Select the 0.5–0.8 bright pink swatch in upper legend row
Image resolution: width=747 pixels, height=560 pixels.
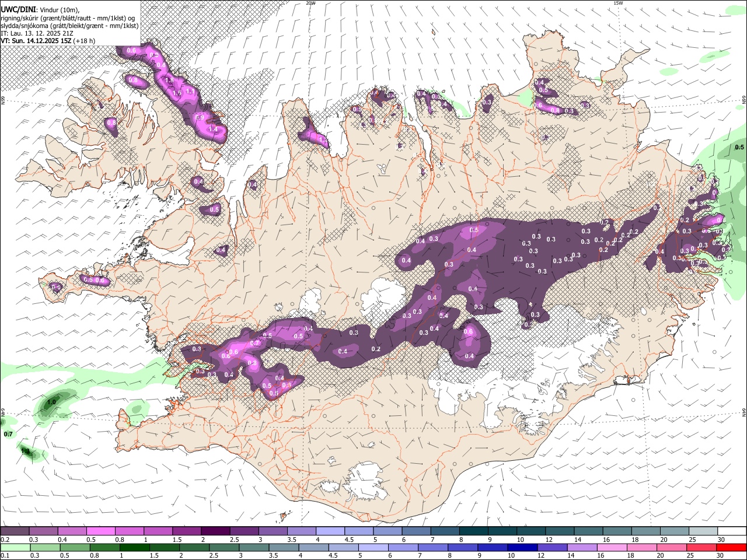[100, 531]
